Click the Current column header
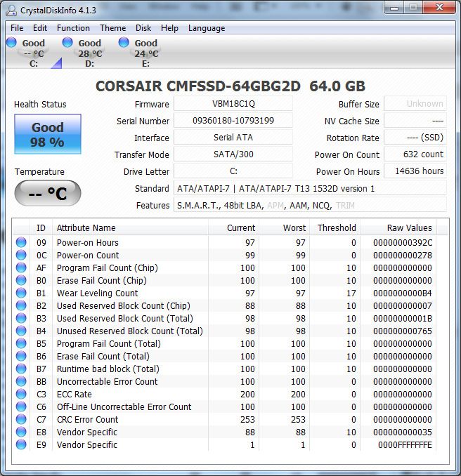This screenshot has width=461, height=476. [233, 227]
